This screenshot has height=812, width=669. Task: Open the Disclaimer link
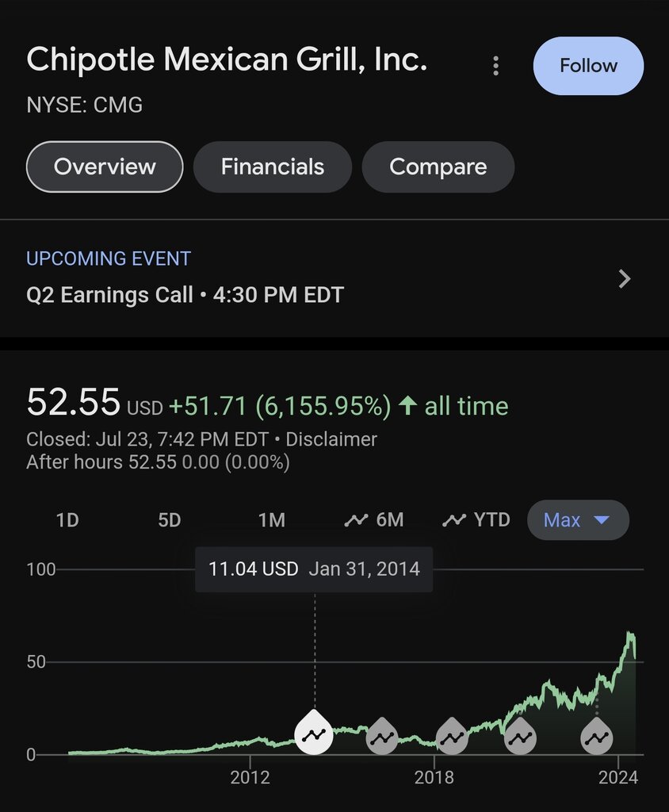(x=331, y=439)
